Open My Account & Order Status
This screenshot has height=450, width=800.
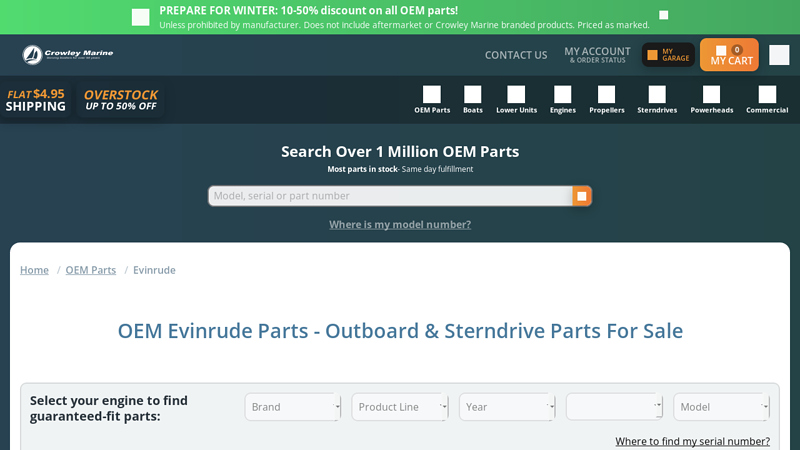[x=597, y=55]
